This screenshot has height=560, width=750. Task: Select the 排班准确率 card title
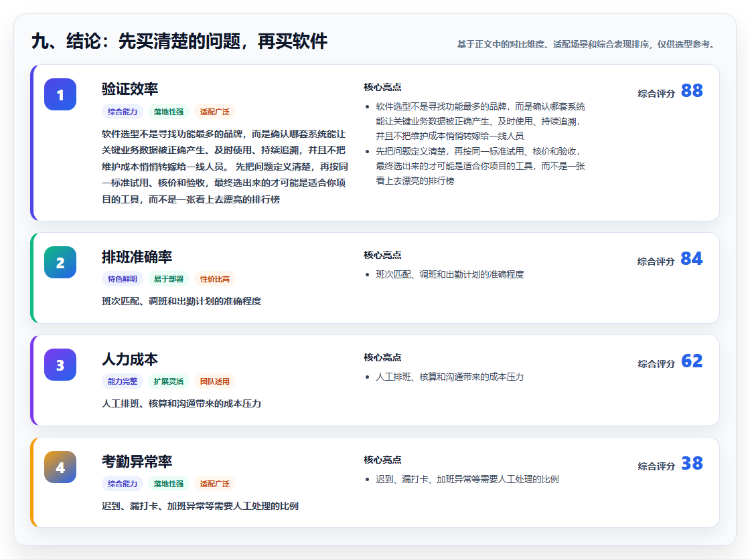137,257
